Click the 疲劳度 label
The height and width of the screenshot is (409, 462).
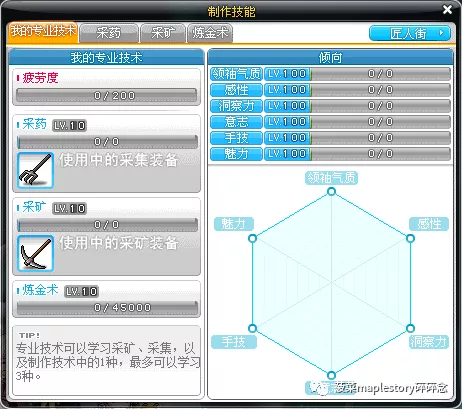tap(40, 78)
